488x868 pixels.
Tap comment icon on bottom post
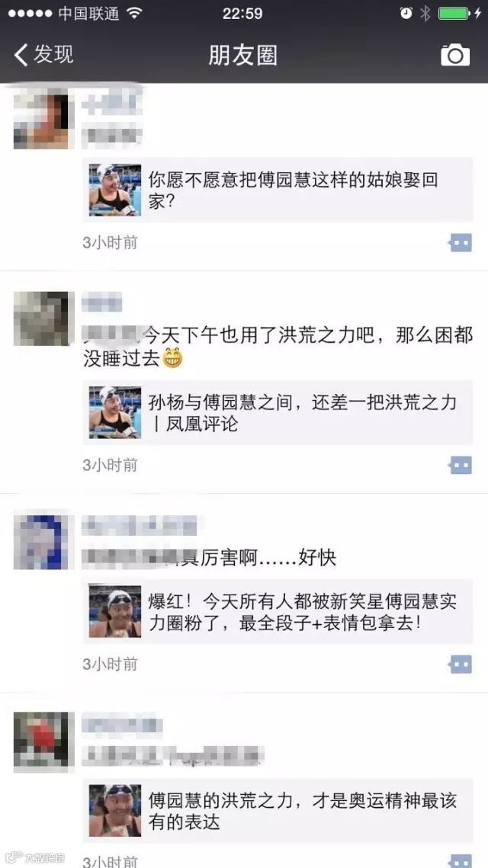tap(461, 861)
